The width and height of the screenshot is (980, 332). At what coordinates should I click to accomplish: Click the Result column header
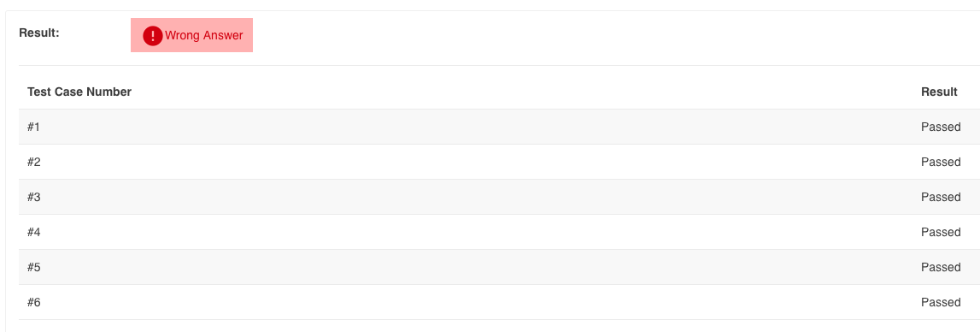[x=939, y=92]
